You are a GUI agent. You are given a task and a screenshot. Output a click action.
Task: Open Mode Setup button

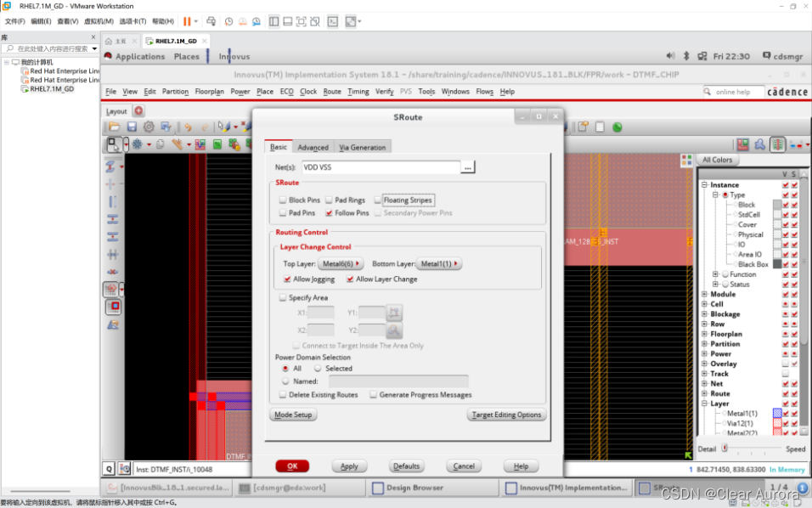[293, 415]
